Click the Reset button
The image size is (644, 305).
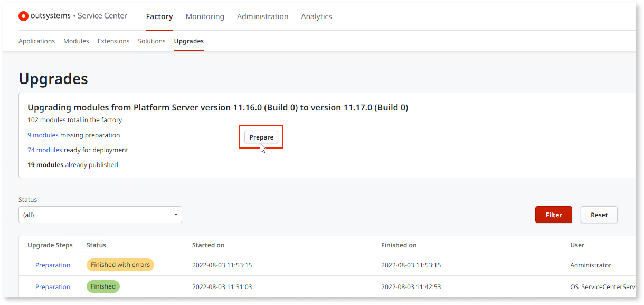tap(599, 215)
